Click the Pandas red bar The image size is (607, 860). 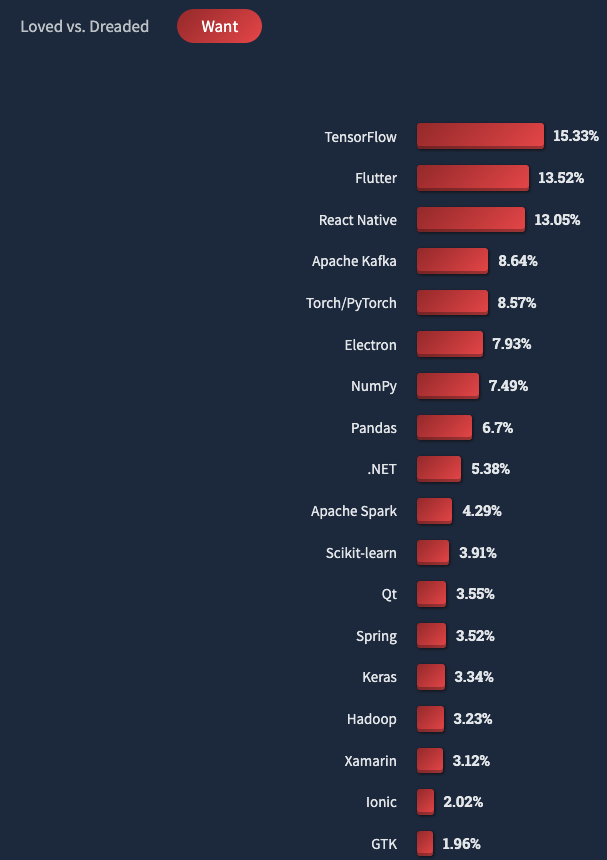click(444, 428)
